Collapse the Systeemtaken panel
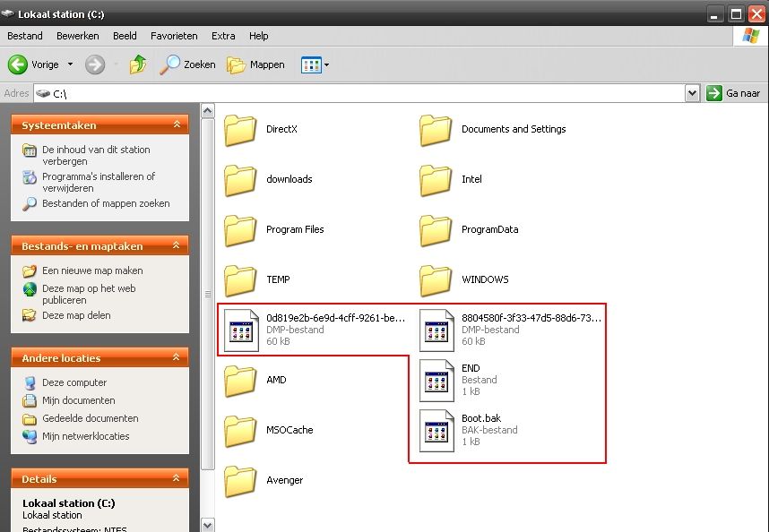This screenshot has height=532, width=769. 177,125
